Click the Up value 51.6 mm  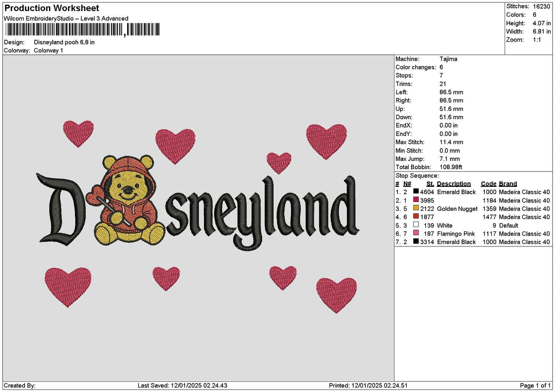pos(451,109)
